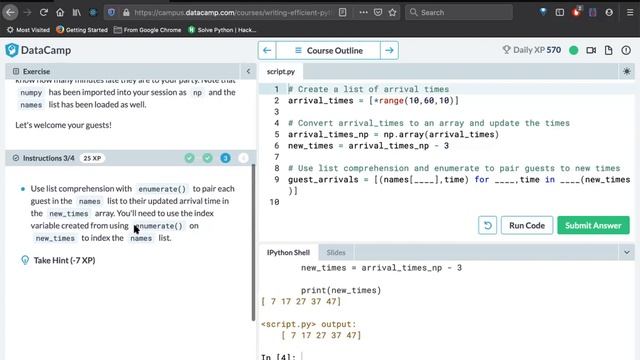The image size is (640, 360).
Task: Click the lightbulb Take Hint icon
Action: 25,260
